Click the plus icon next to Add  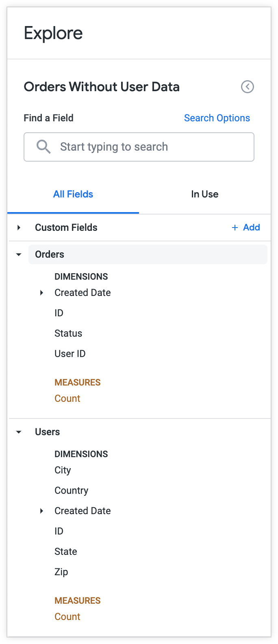235,228
